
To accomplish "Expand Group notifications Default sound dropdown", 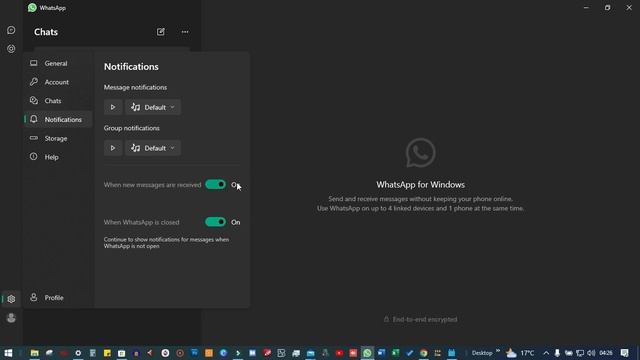I will (153, 148).
